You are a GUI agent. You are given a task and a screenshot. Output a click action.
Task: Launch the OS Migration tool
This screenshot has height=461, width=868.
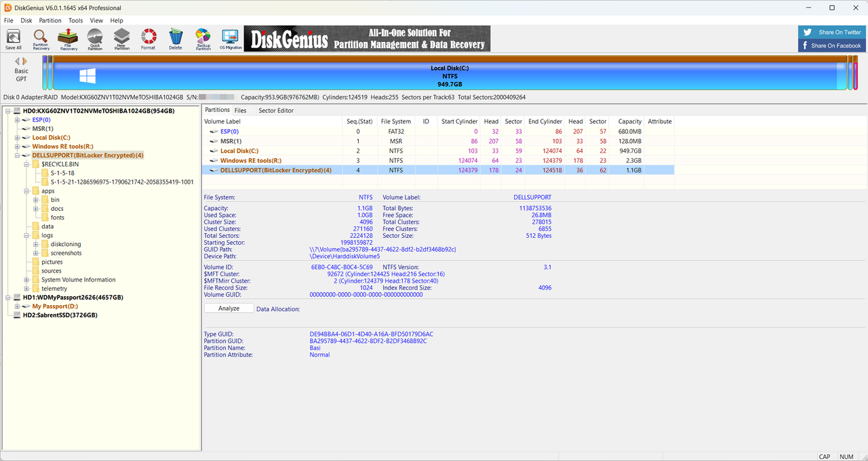(231, 39)
